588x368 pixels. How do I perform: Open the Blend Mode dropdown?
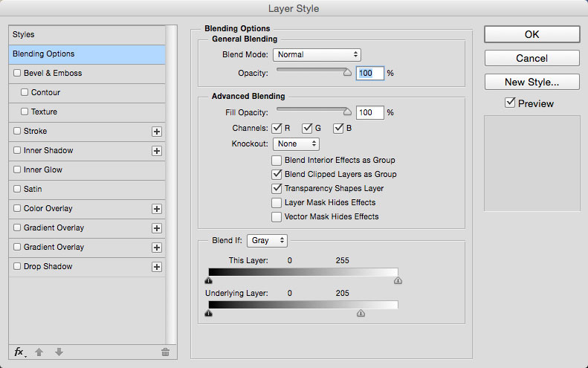317,55
